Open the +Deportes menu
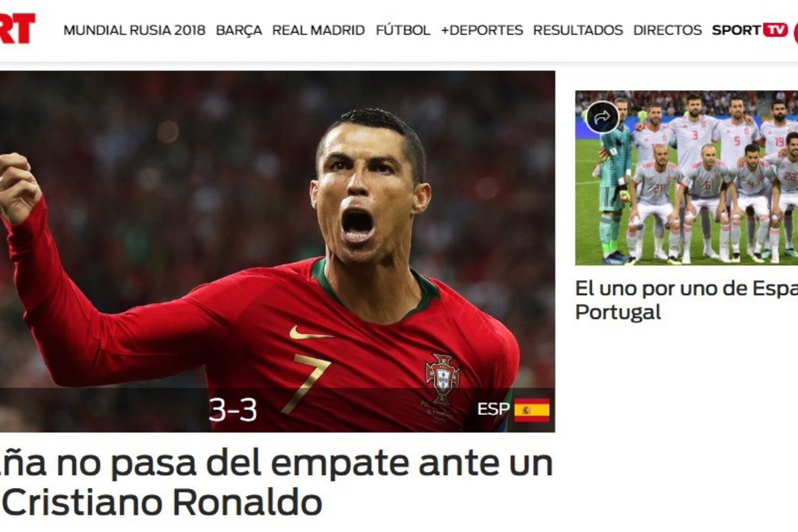Screen dimensions: 798x532 point(481,30)
